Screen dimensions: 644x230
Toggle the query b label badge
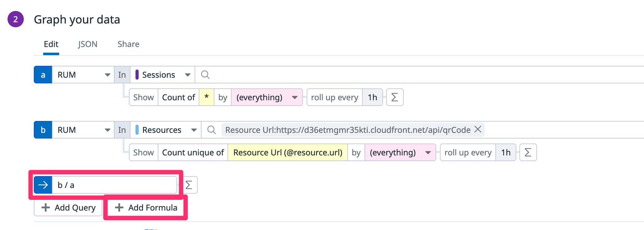tap(43, 130)
